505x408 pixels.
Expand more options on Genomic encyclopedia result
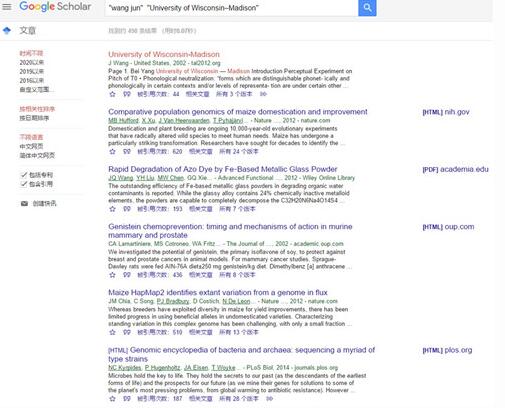(x=269, y=399)
